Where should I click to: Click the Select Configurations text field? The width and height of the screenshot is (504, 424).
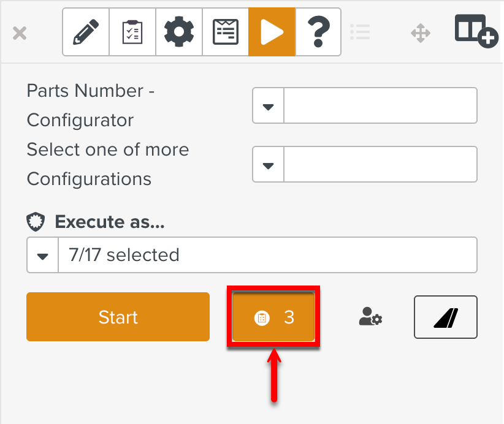[380, 165]
